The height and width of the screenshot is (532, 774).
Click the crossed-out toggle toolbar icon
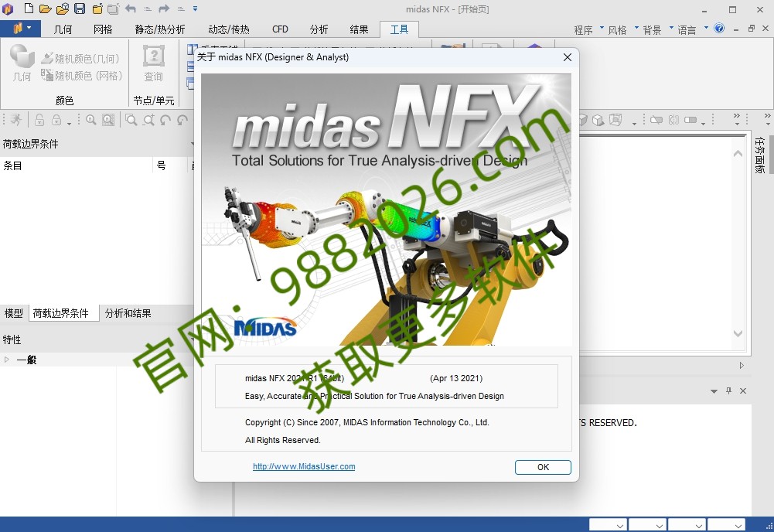pyautogui.click(x=656, y=120)
